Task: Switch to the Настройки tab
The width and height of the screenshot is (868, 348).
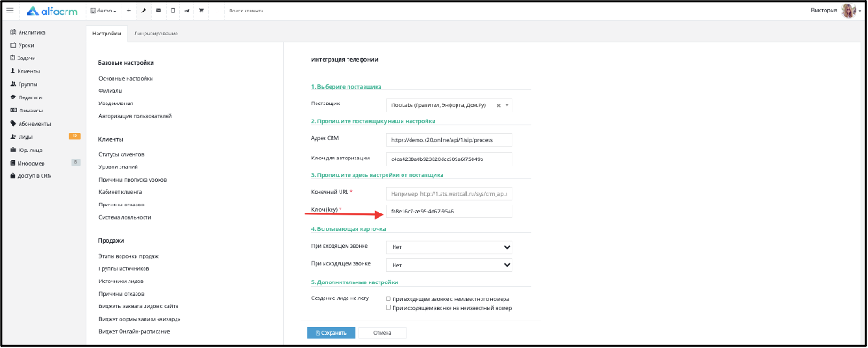Action: coord(107,34)
